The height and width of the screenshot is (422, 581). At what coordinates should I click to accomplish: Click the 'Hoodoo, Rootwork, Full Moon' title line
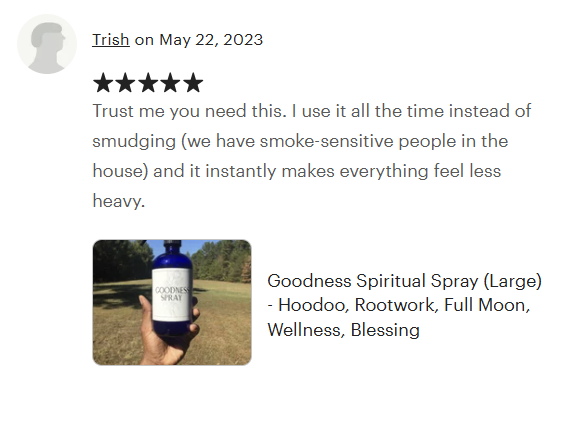(399, 305)
